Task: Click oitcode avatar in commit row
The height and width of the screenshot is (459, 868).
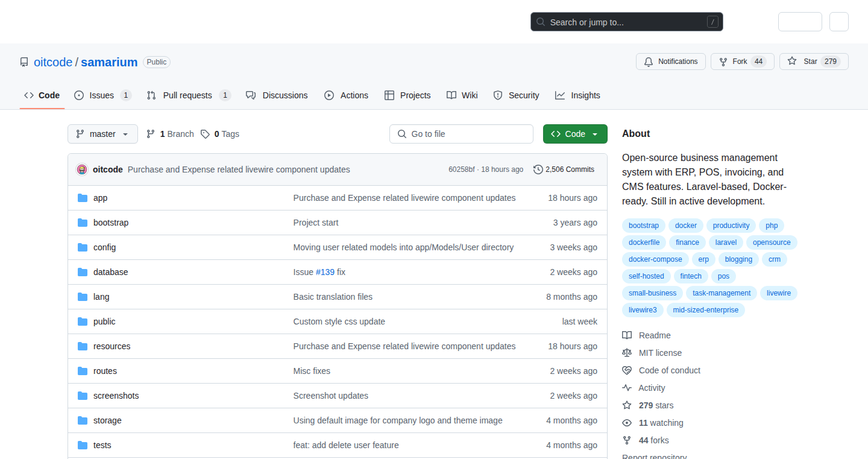Action: (82, 169)
